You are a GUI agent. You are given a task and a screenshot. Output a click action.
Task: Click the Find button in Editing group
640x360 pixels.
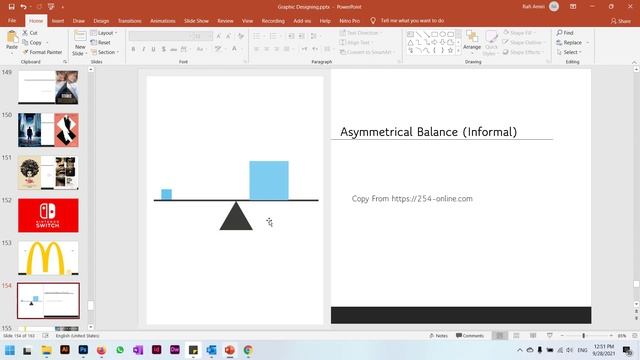(x=565, y=33)
